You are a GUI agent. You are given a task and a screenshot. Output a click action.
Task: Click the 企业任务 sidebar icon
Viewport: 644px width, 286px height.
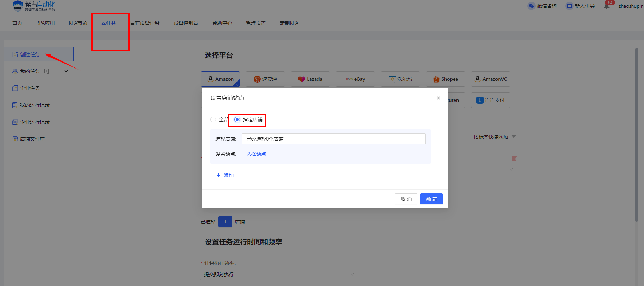pos(15,88)
